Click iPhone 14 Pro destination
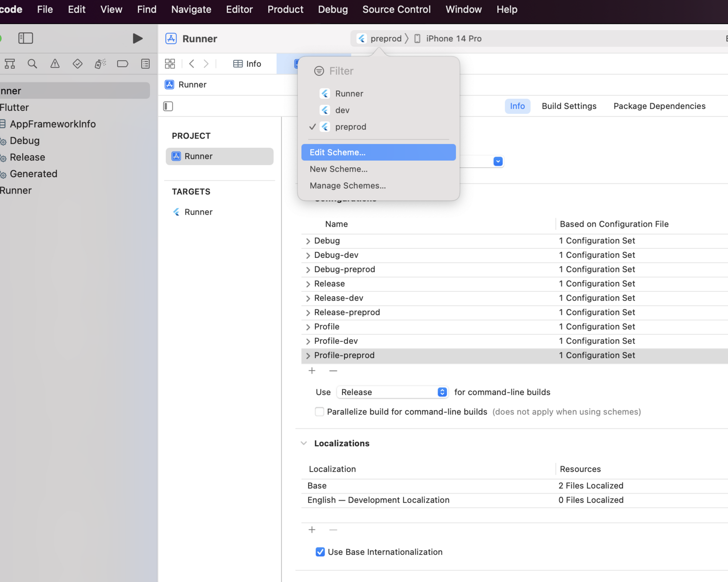This screenshot has width=728, height=582. pyautogui.click(x=448, y=39)
